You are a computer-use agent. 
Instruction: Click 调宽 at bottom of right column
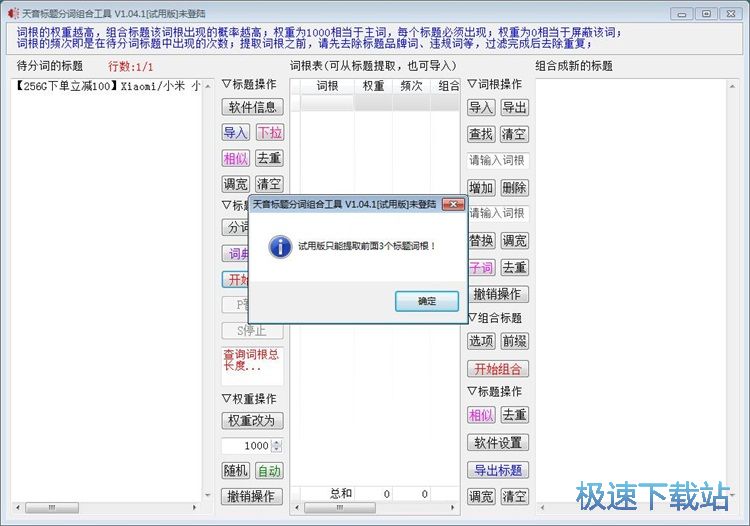point(481,496)
